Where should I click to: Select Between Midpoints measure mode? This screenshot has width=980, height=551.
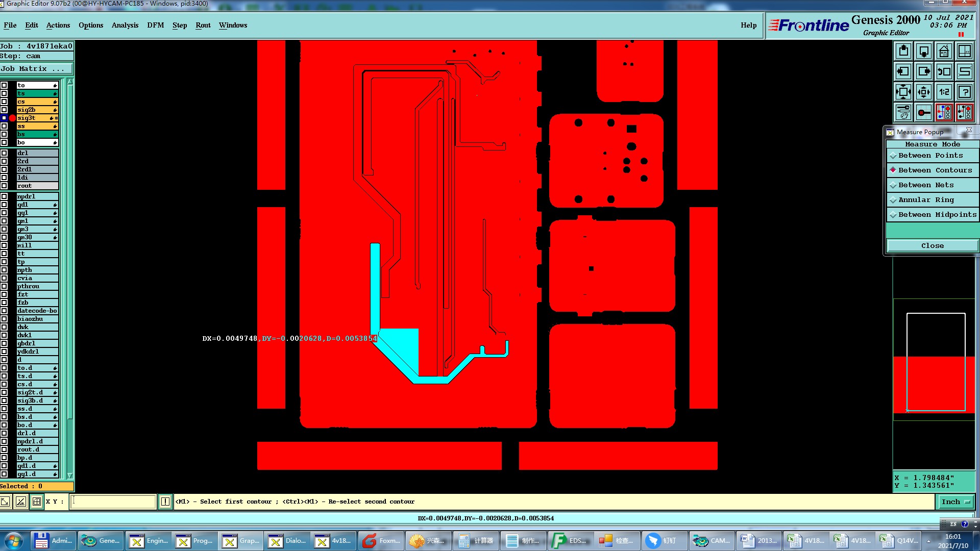pyautogui.click(x=932, y=215)
